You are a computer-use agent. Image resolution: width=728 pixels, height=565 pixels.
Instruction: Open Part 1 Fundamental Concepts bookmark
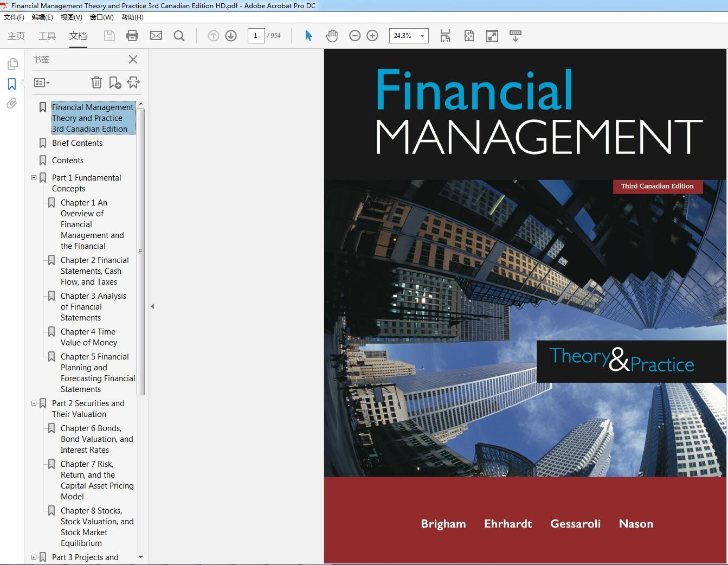tap(87, 183)
